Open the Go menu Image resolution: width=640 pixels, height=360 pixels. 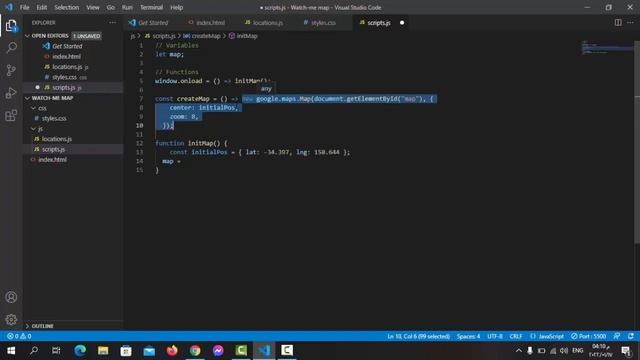tap(111, 7)
